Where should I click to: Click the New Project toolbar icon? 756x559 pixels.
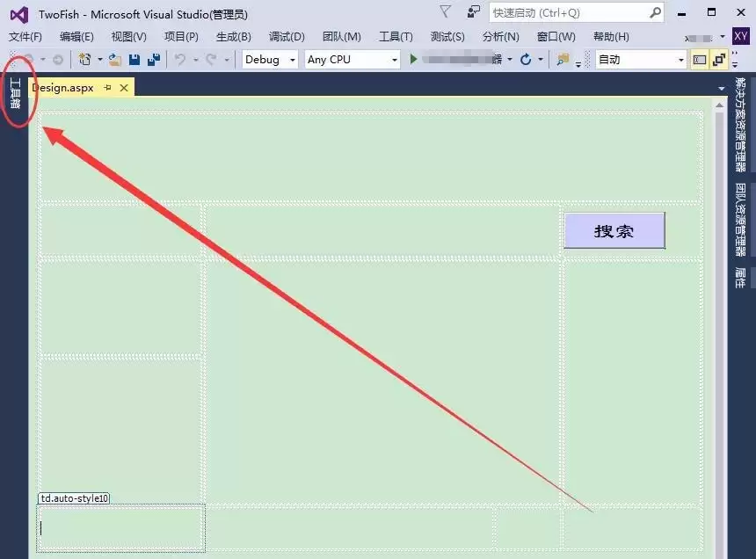pos(86,59)
